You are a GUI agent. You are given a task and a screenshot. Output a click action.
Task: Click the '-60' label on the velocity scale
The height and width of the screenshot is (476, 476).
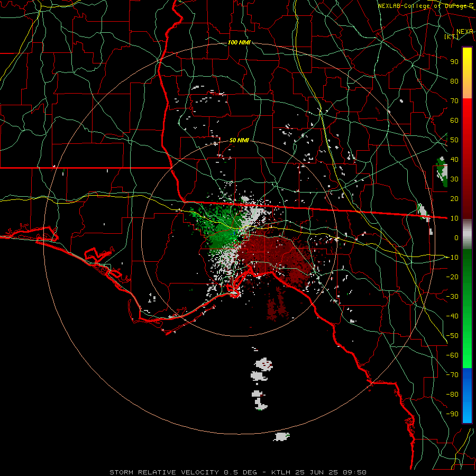pos(452,355)
